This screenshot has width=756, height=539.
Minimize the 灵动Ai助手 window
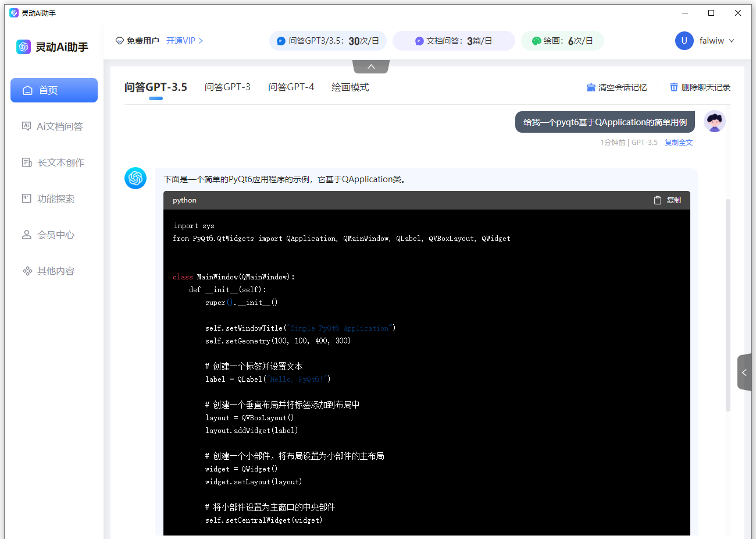[x=685, y=13]
